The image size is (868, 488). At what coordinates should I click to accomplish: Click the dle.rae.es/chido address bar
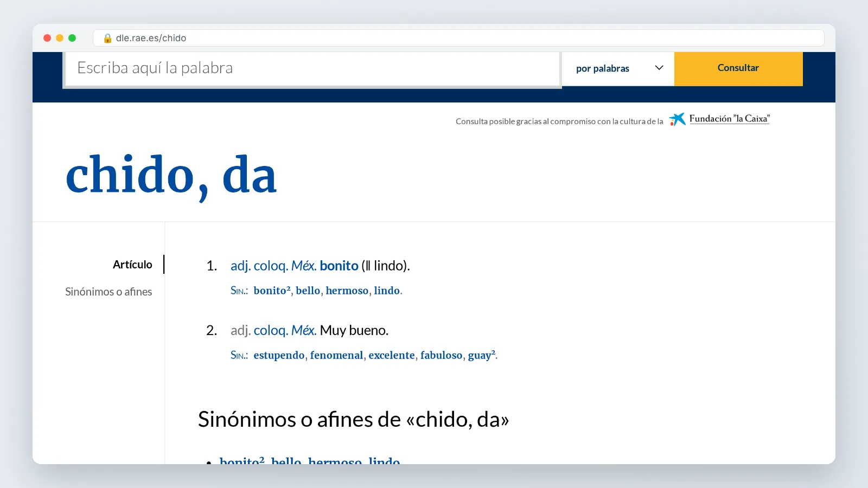pos(458,38)
